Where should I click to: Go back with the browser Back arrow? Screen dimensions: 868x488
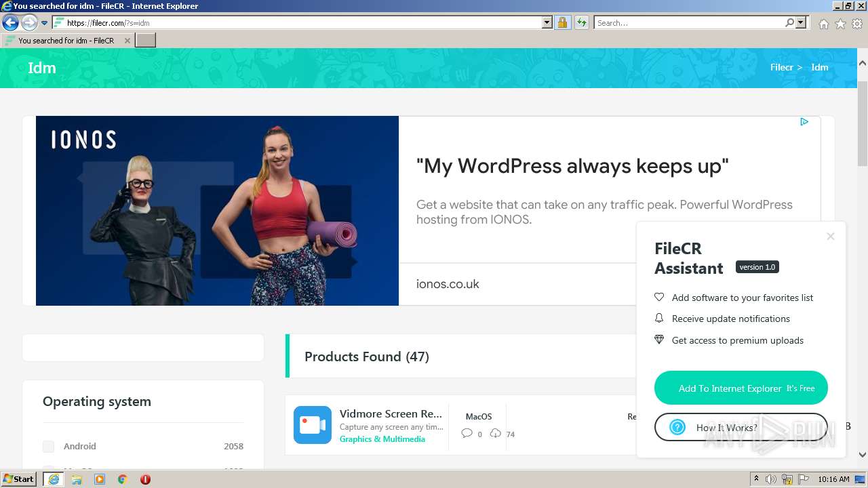tap(10, 22)
